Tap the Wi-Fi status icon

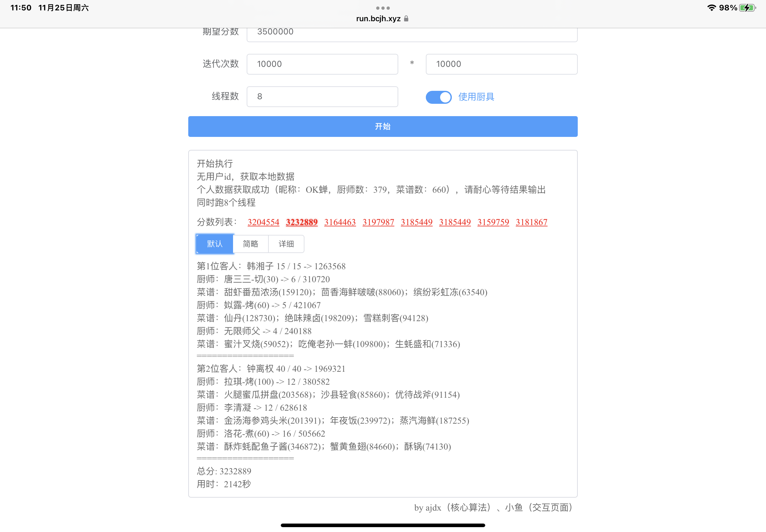[x=711, y=8]
